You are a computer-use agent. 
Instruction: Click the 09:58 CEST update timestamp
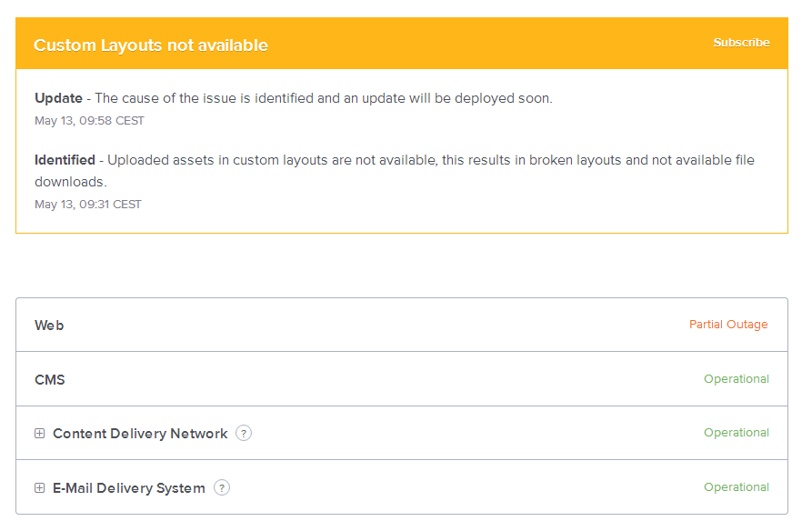tap(89, 121)
